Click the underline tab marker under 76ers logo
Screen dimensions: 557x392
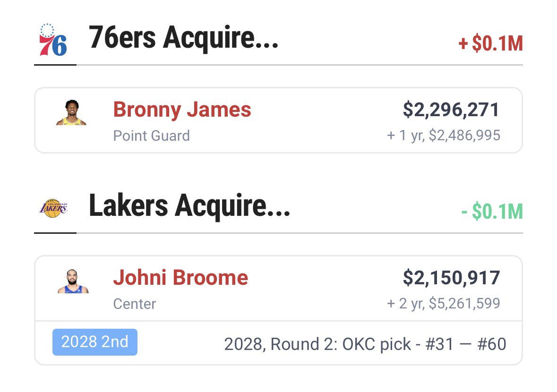55,65
